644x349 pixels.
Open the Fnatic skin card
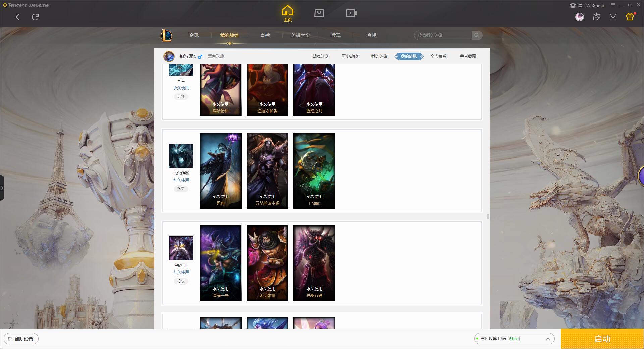point(314,170)
